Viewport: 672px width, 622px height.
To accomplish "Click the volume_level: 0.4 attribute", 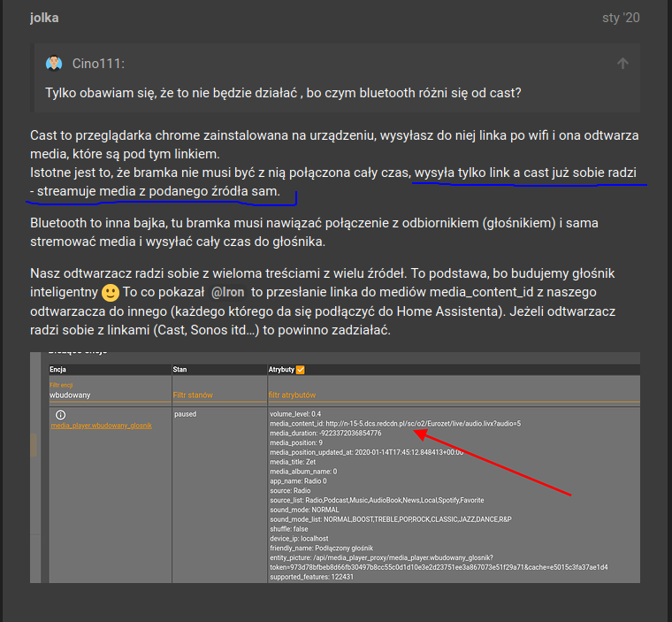I will click(x=295, y=414).
